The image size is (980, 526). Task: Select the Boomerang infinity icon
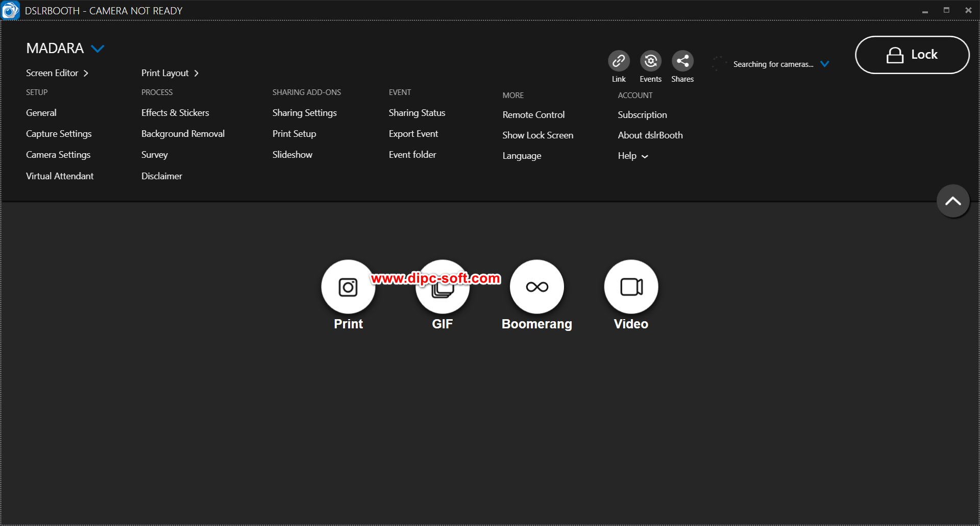tap(537, 287)
